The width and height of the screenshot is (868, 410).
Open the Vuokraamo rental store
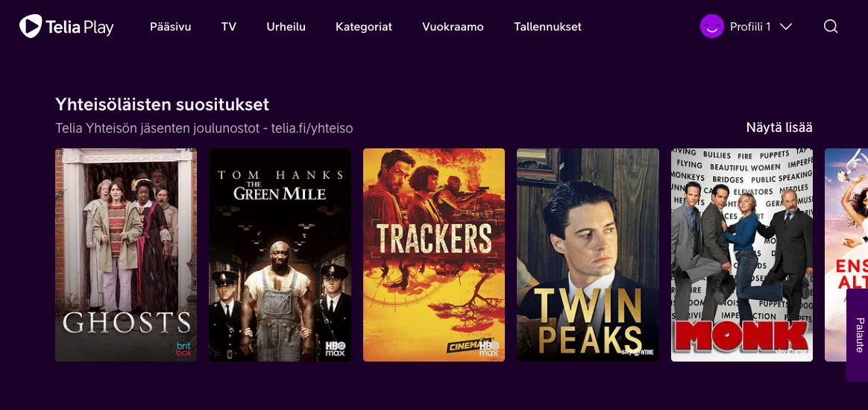click(453, 27)
